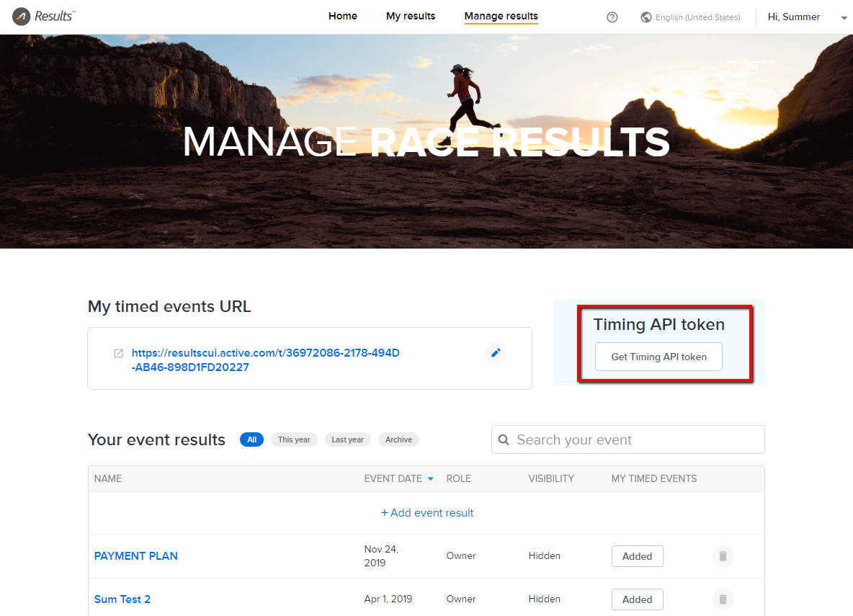Viewport: 853px width, 616px height.
Task: Open English (United States) language selector
Action: click(x=697, y=17)
